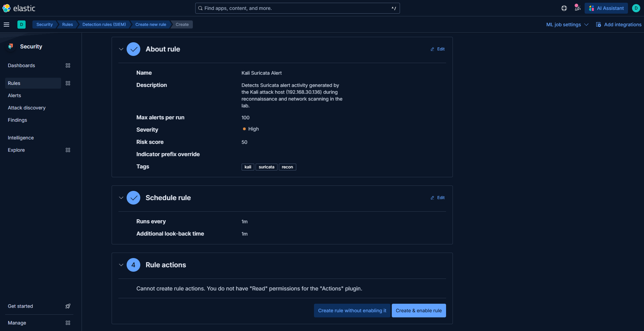Collapse the Rule actions section
This screenshot has height=331, width=644.
click(121, 265)
